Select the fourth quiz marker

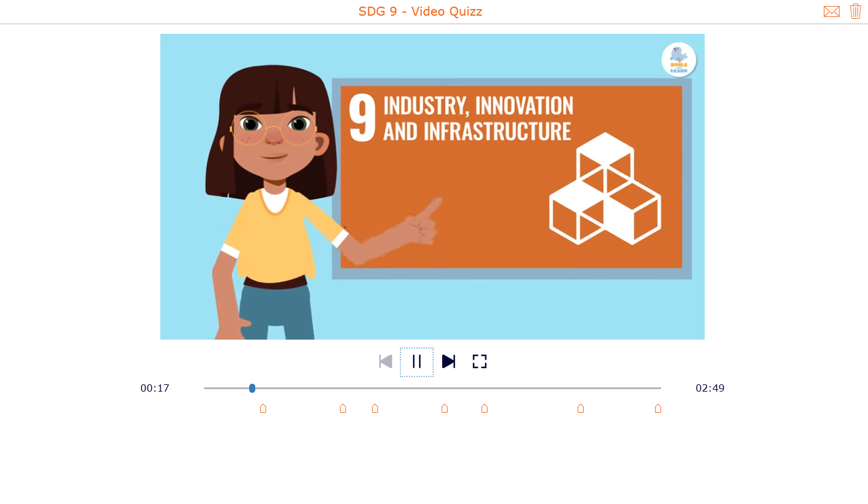(x=445, y=409)
